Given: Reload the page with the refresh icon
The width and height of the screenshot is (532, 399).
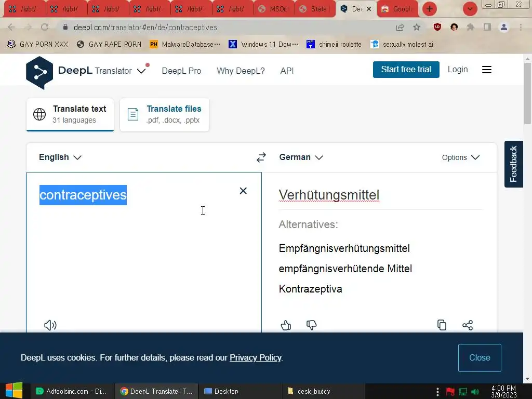Looking at the screenshot, I should (45, 27).
